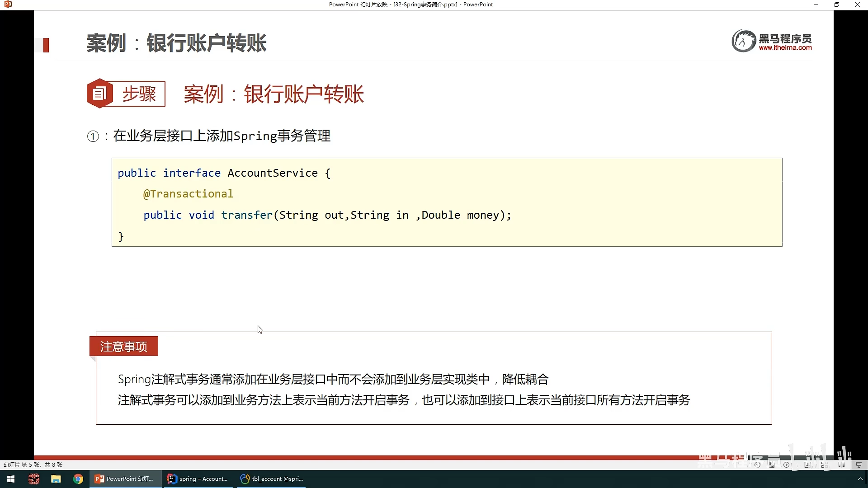
Task: Switch to Normal view icon
Action: 807,465
